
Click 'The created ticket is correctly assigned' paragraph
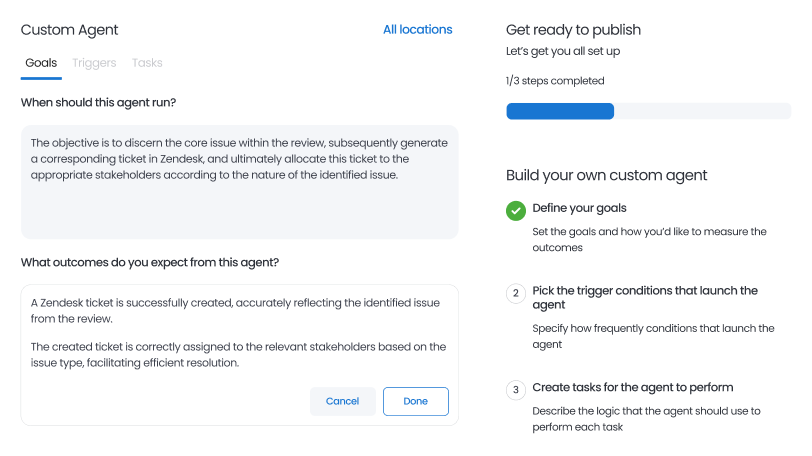[x=238, y=355]
